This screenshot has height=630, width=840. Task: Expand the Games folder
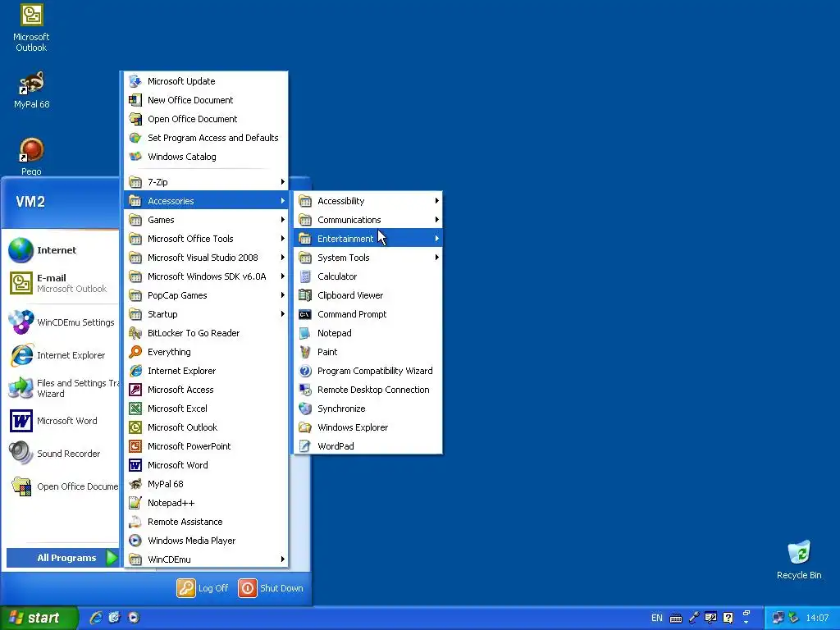(206, 220)
